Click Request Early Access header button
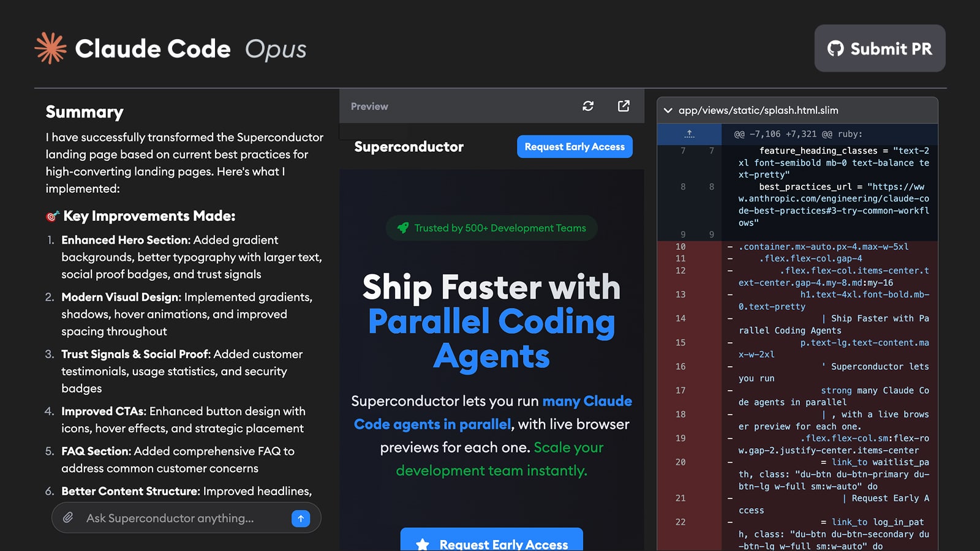Viewport: 980px width, 551px height. coord(575,146)
